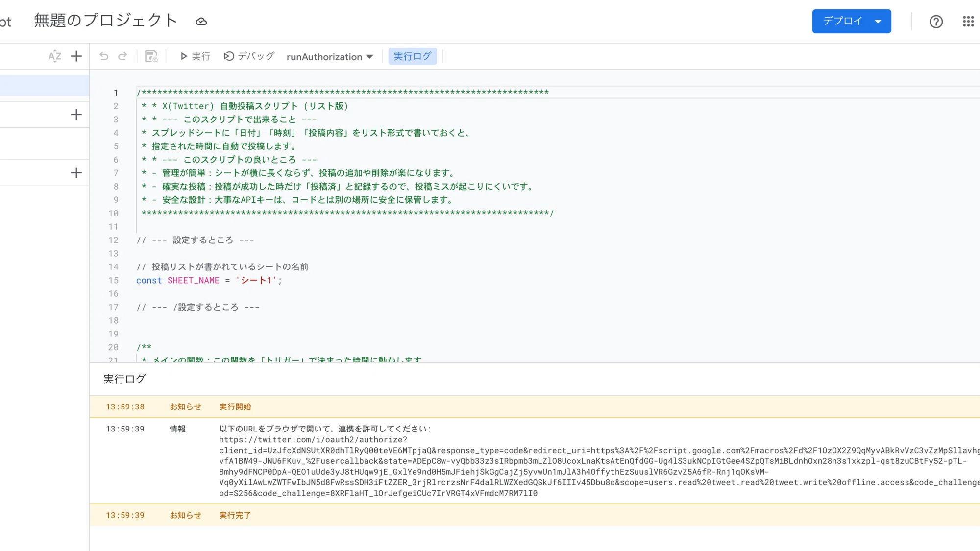Click the '実行ログ' panel heading
The image size is (980, 551).
point(124,379)
